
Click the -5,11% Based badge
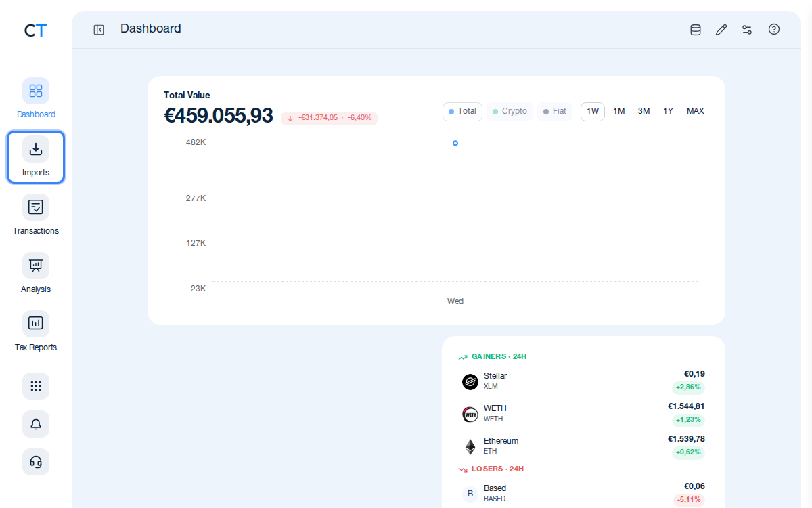(689, 500)
